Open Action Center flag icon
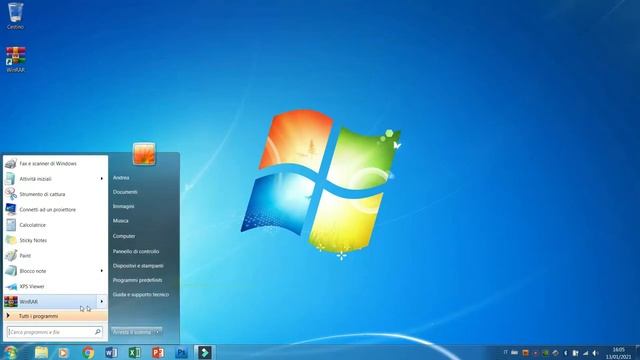 pos(576,353)
